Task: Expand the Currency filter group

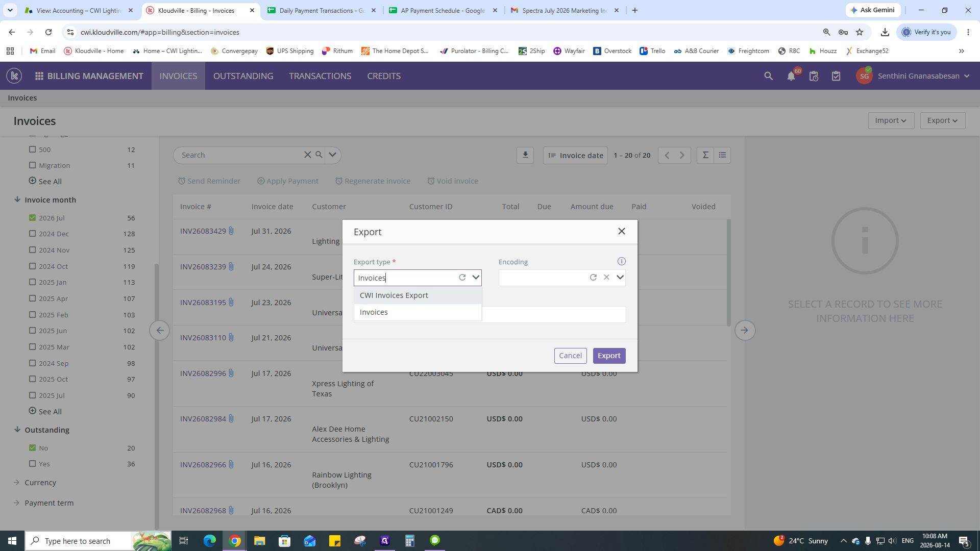Action: point(17,482)
